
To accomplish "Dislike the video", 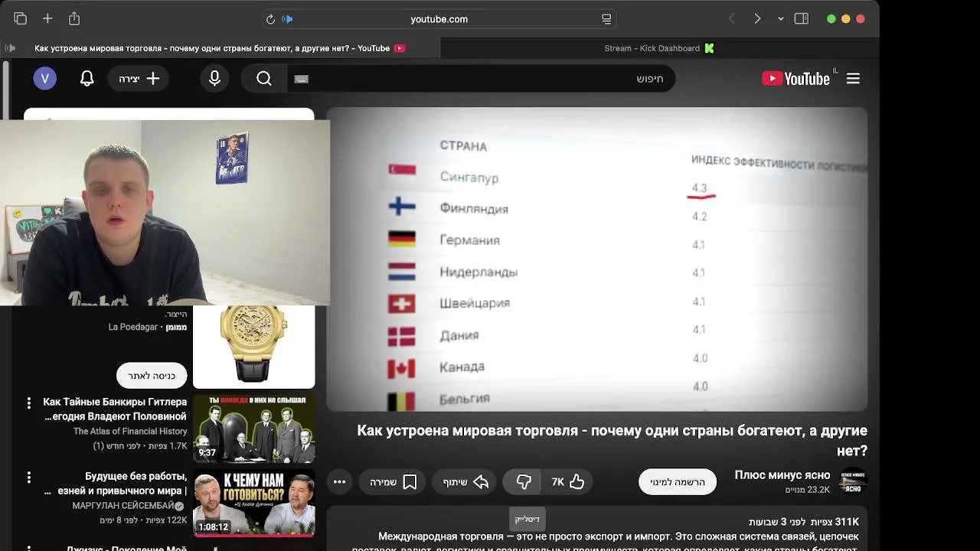I will click(x=523, y=482).
